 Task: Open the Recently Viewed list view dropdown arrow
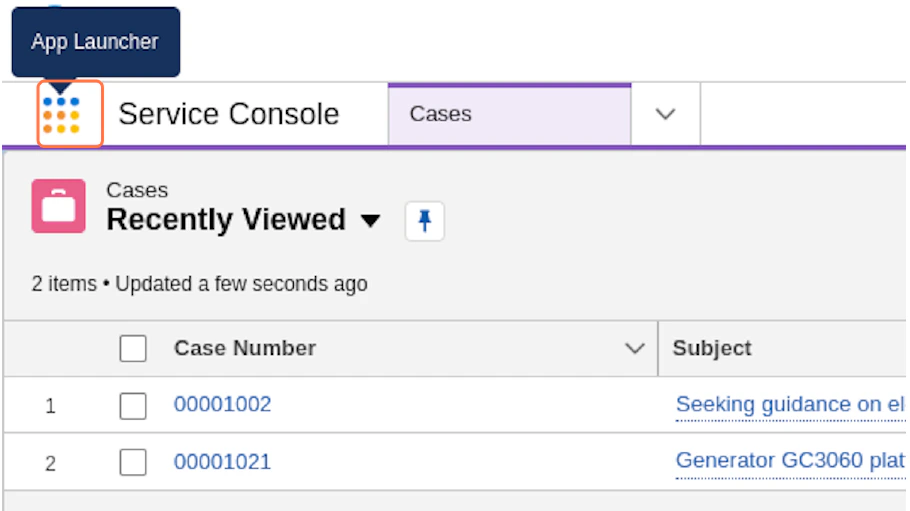pyautogui.click(x=370, y=221)
